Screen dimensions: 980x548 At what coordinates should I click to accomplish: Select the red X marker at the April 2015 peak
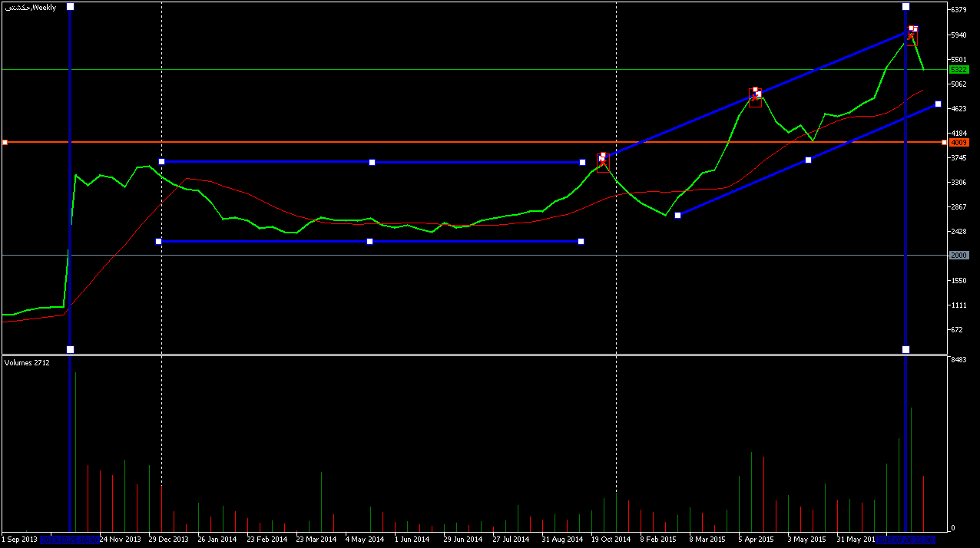(754, 97)
